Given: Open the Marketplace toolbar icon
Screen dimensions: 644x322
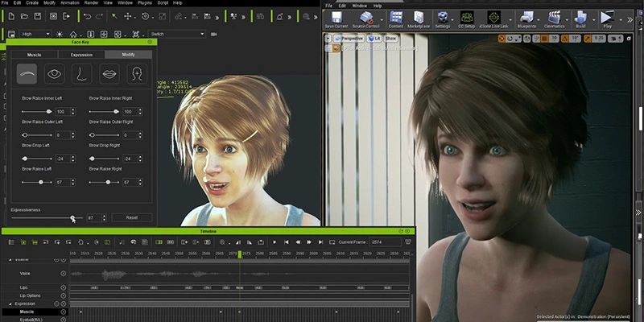Looking at the screenshot, I should [x=418, y=19].
